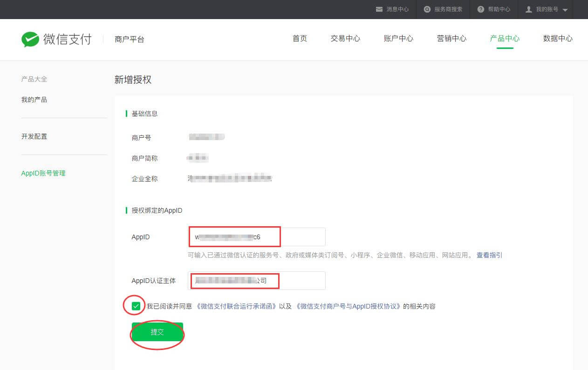The width and height of the screenshot is (588, 370).
Task: Select 开发配置 in the sidebar
Action: pos(34,136)
